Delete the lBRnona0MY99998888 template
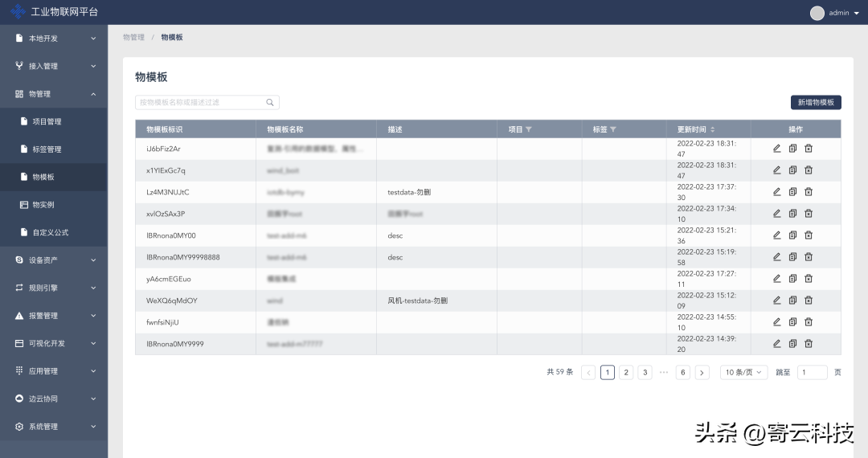This screenshot has height=458, width=868. pos(809,256)
